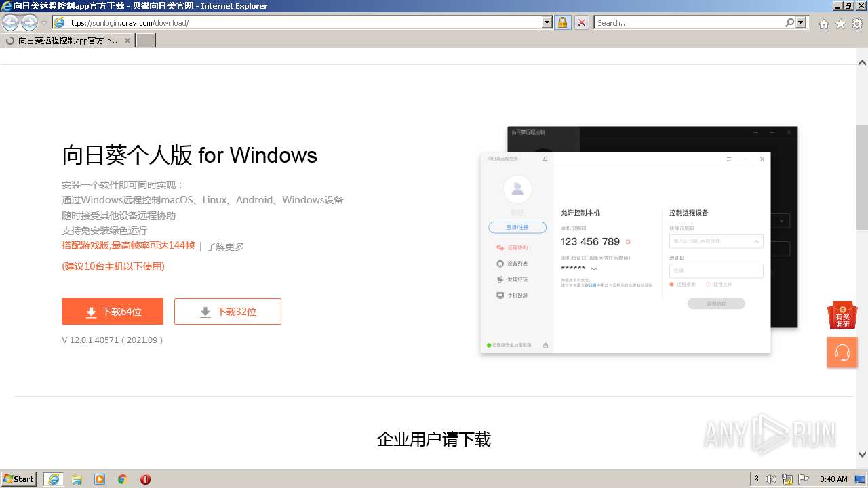Close the 向日葵远程控制app tab
This screenshot has height=488, width=868.
(x=127, y=41)
